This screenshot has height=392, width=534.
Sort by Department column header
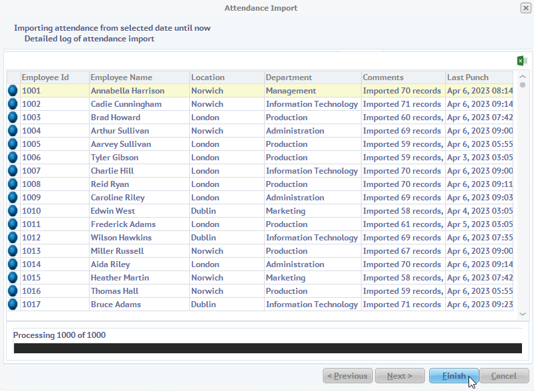(x=313, y=77)
